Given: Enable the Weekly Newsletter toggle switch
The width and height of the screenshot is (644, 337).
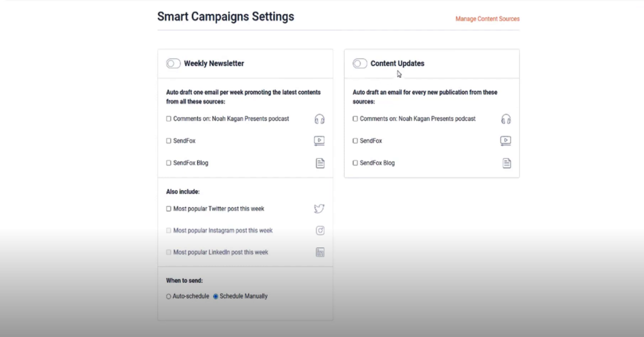Looking at the screenshot, I should [174, 64].
